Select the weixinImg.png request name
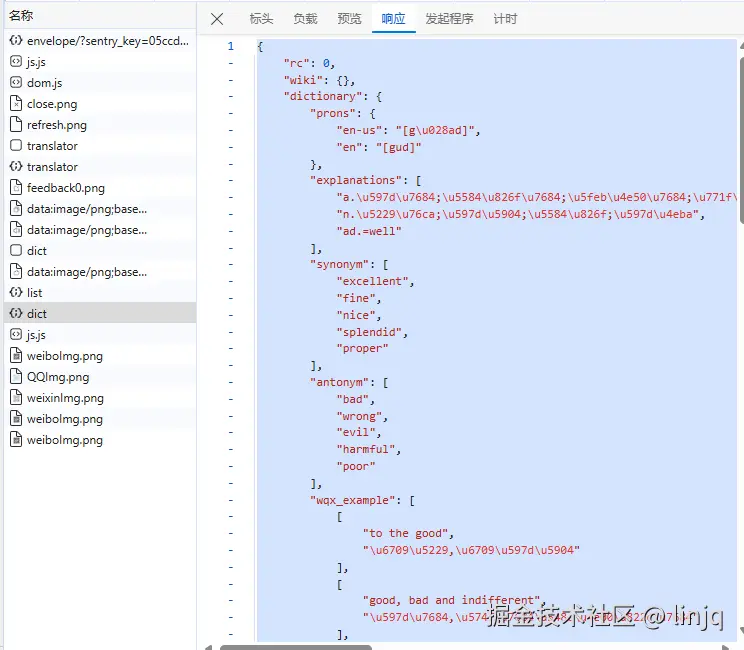 click(65, 398)
